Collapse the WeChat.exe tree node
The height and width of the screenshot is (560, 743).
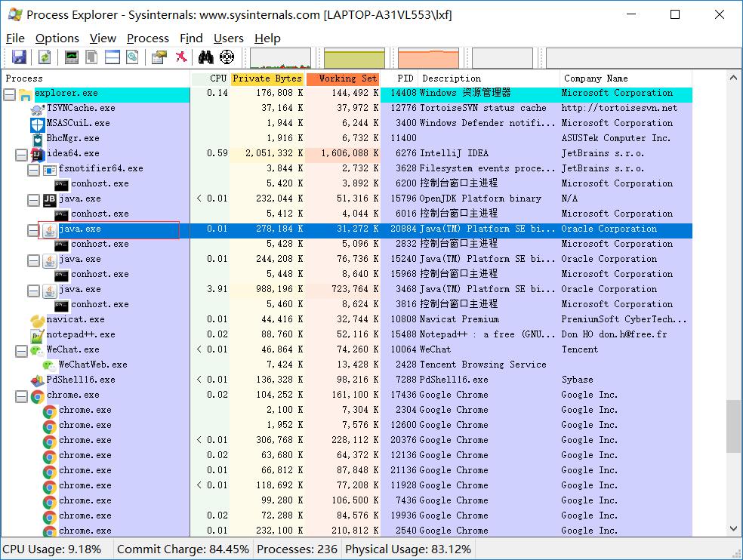[x=21, y=351]
